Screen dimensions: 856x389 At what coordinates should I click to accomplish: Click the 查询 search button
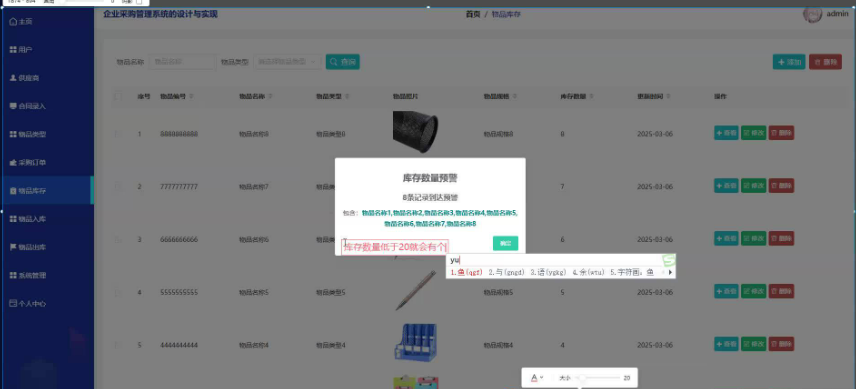(343, 62)
